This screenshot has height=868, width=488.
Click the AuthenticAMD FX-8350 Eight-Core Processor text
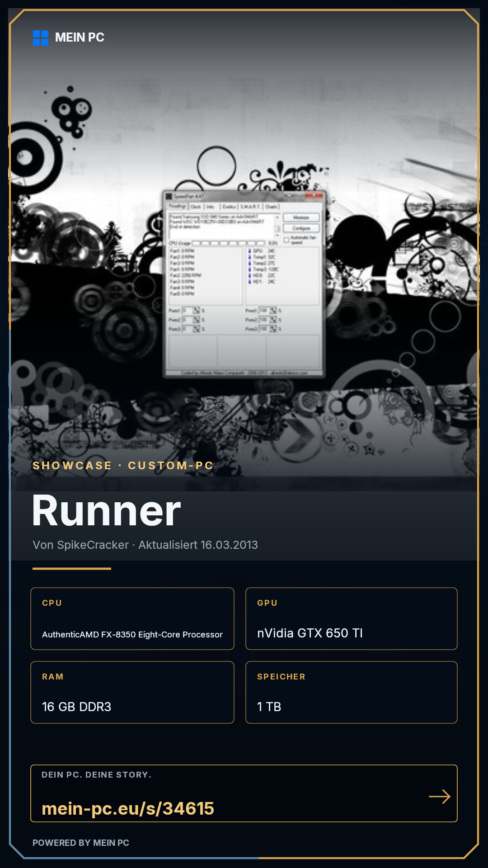click(x=132, y=635)
